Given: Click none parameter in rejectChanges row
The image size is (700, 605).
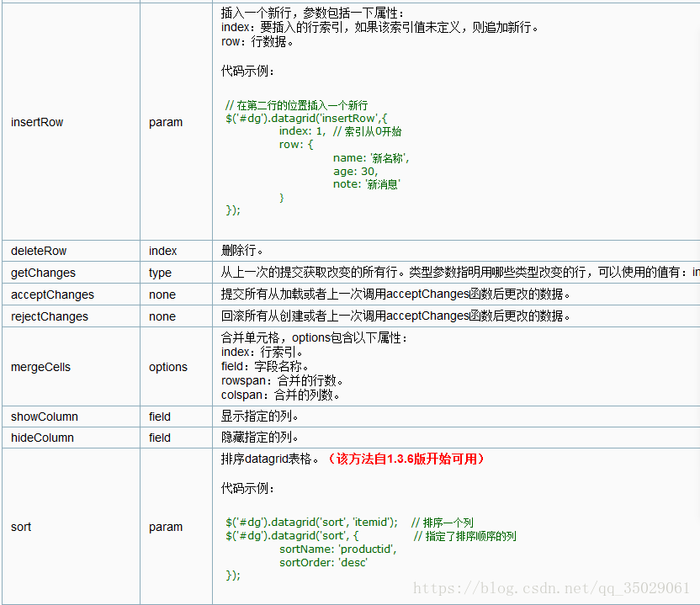Looking at the screenshot, I should point(162,316).
